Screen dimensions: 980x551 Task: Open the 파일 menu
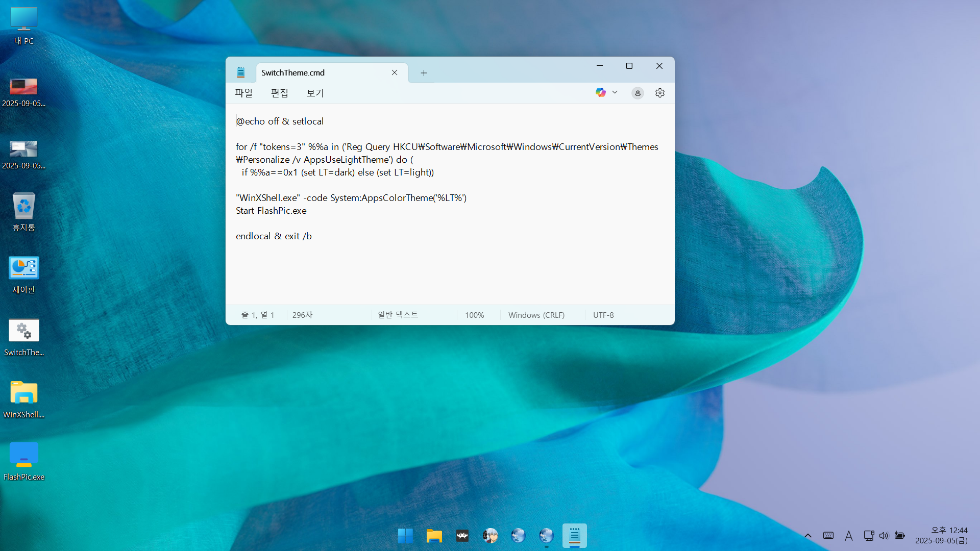243,93
